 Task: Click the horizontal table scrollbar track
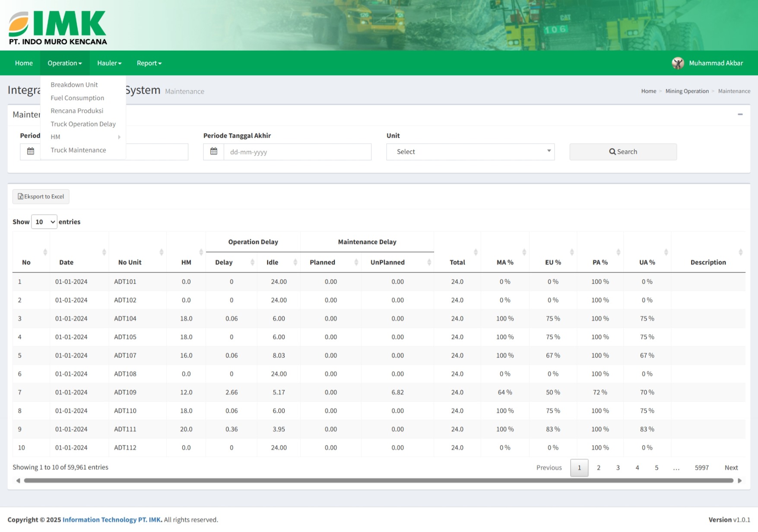tap(378, 481)
